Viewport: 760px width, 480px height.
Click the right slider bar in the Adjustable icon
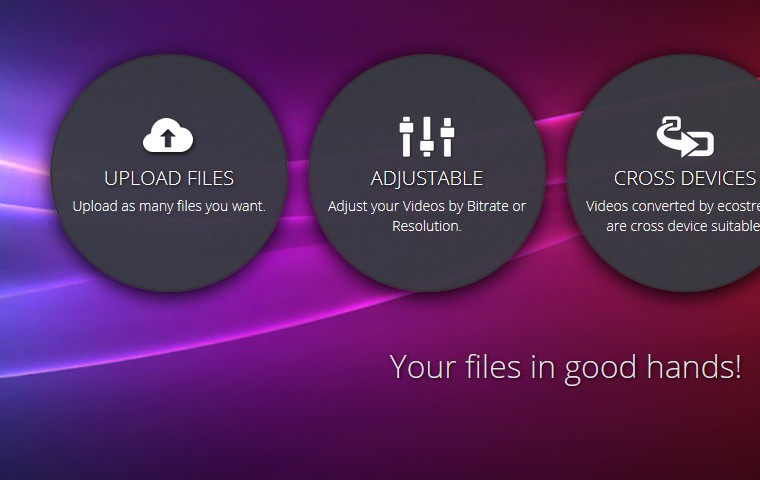pos(447,136)
